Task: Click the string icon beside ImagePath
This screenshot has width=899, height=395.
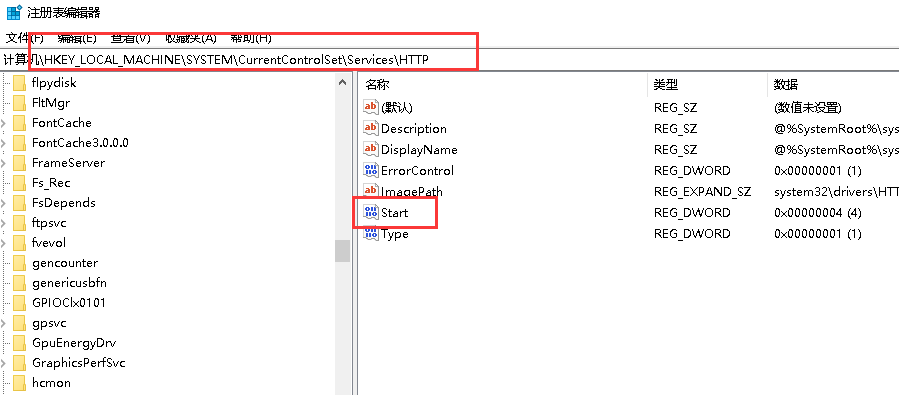Action: pos(371,191)
